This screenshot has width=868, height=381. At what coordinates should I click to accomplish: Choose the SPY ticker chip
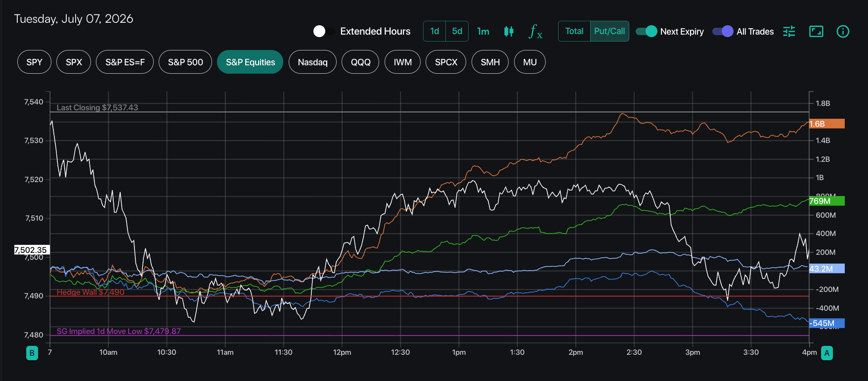click(34, 62)
